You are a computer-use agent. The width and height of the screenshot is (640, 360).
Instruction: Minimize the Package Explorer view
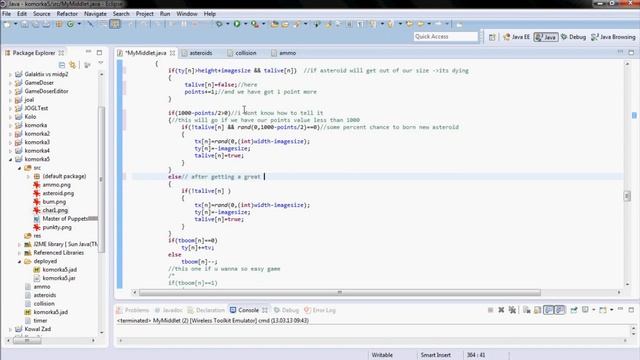(88, 52)
